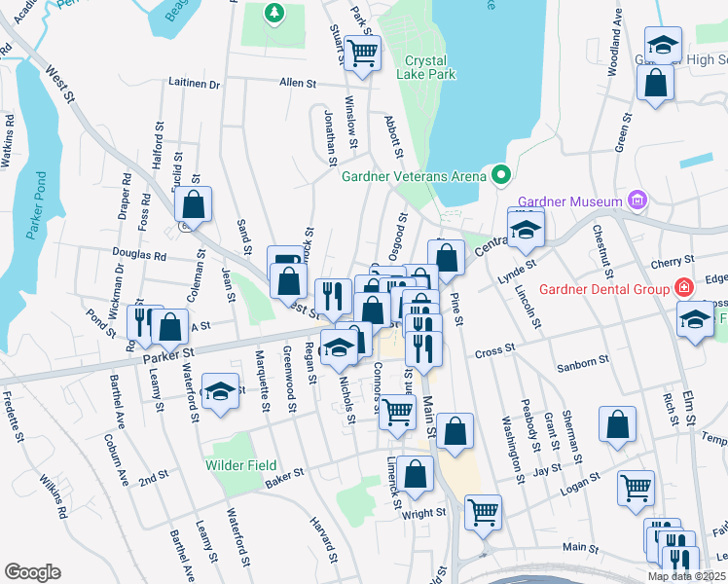Click the Laitinen Dr street label
Image resolution: width=728 pixels, height=584 pixels.
tap(194, 83)
